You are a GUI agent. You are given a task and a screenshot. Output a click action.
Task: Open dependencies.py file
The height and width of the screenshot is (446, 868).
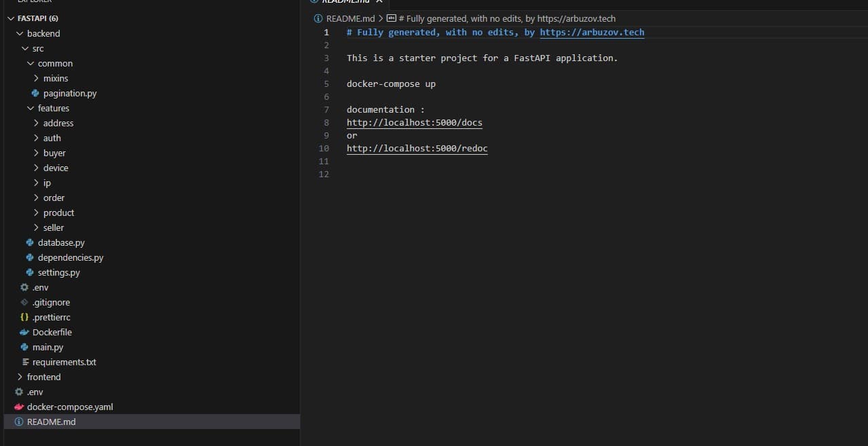(71, 257)
